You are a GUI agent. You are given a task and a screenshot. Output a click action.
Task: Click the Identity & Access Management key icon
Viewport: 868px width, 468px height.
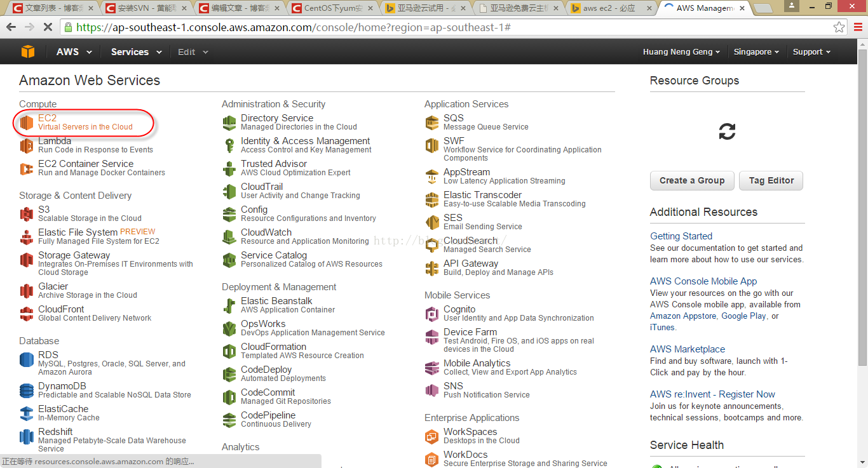point(229,145)
